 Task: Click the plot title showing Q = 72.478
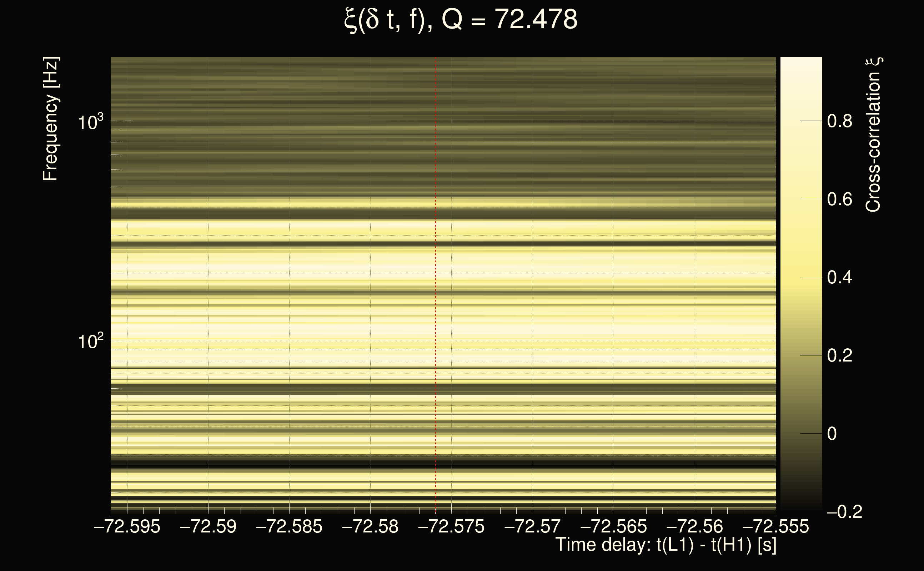(461, 20)
